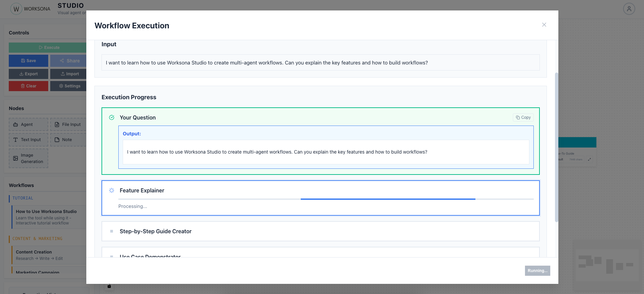The width and height of the screenshot is (644, 294).
Task: Click the Execution Progress heading
Action: (x=129, y=97)
